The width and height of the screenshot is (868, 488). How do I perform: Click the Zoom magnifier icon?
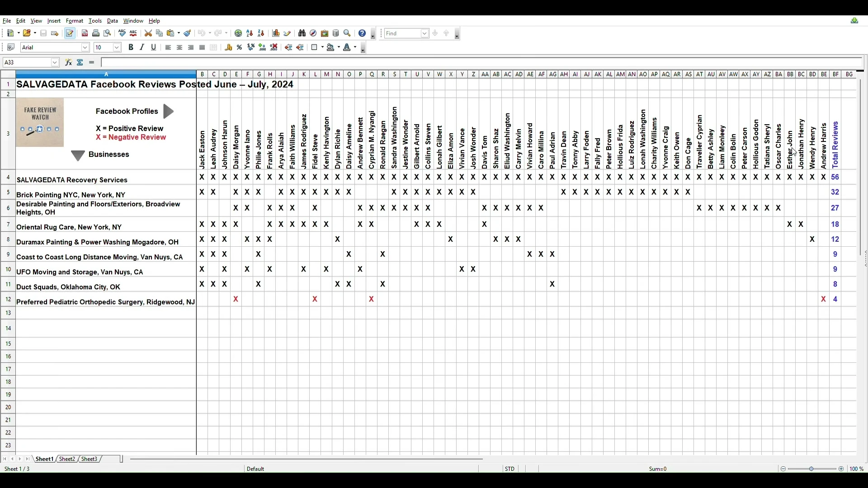[x=348, y=33]
